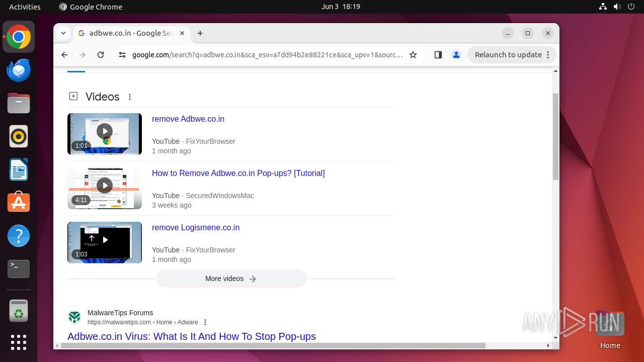644x362 pixels.
Task: Open Home folder on desktop
Action: (610, 330)
